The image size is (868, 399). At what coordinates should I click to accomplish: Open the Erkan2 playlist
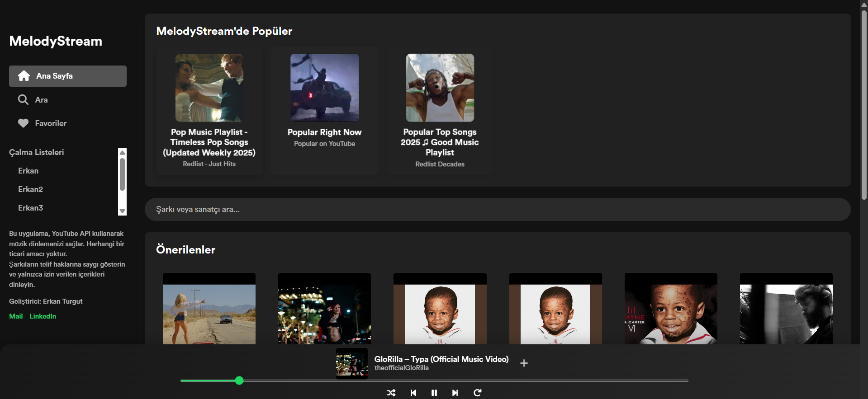tap(30, 189)
